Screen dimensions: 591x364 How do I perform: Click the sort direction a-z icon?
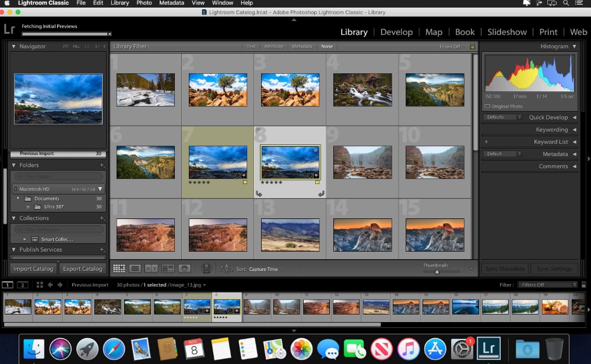click(226, 268)
